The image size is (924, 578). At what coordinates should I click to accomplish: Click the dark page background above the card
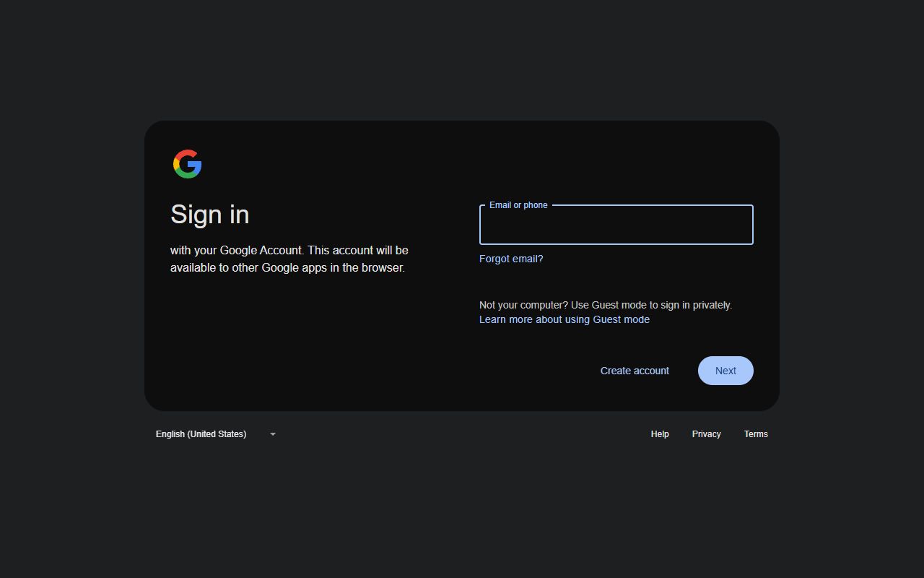tap(462, 58)
